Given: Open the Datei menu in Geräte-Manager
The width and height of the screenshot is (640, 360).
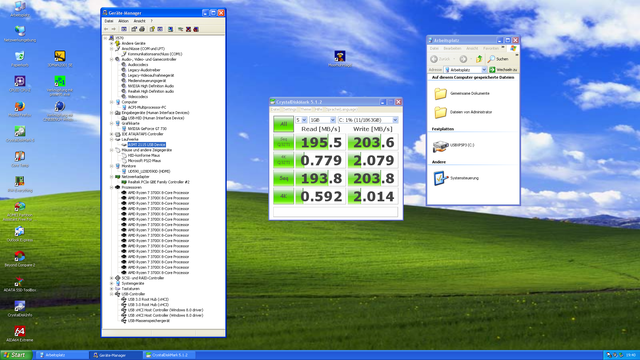Looking at the screenshot, I should tap(109, 21).
